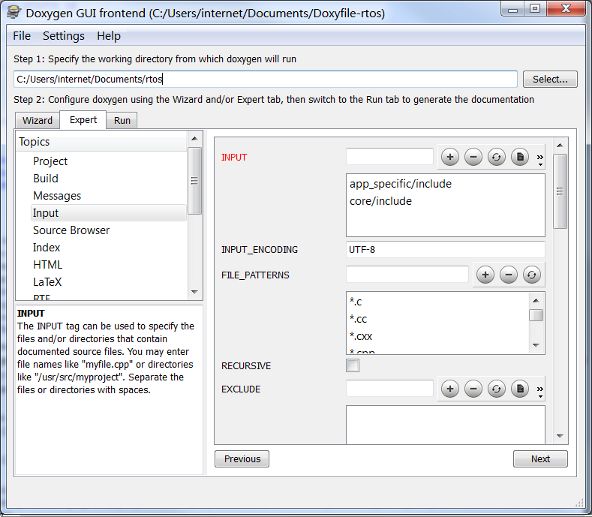Reset the INPUT list to default
592x517 pixels.
click(x=496, y=157)
